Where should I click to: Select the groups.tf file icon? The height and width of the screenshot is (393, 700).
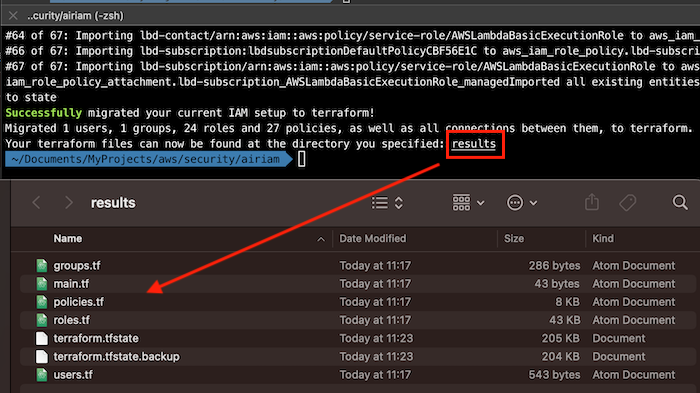(x=42, y=265)
